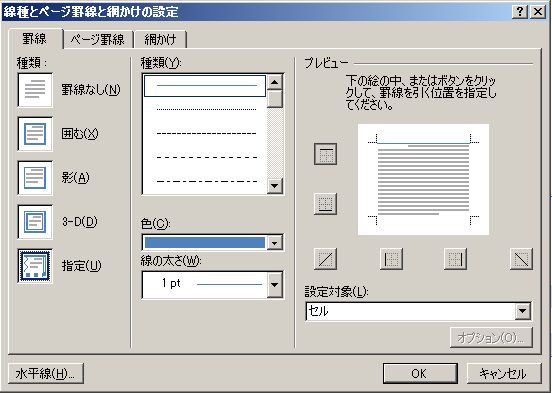Click the キャンセル cancel button
The width and height of the screenshot is (552, 393).
[503, 374]
